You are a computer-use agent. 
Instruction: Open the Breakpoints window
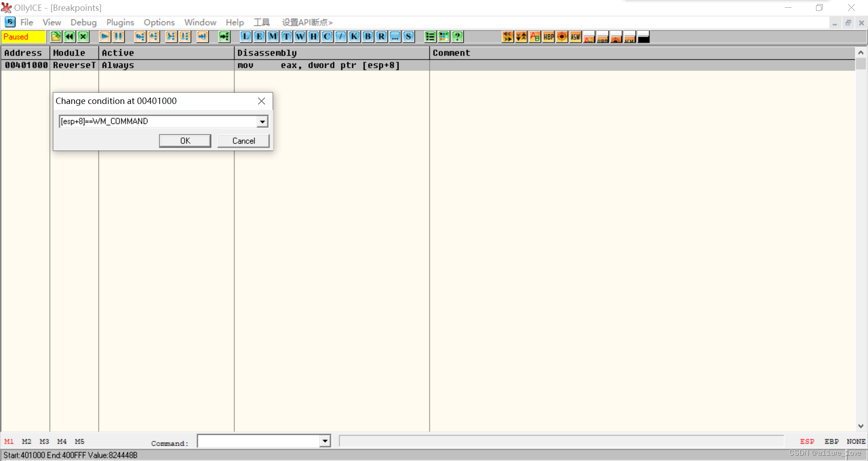click(368, 37)
